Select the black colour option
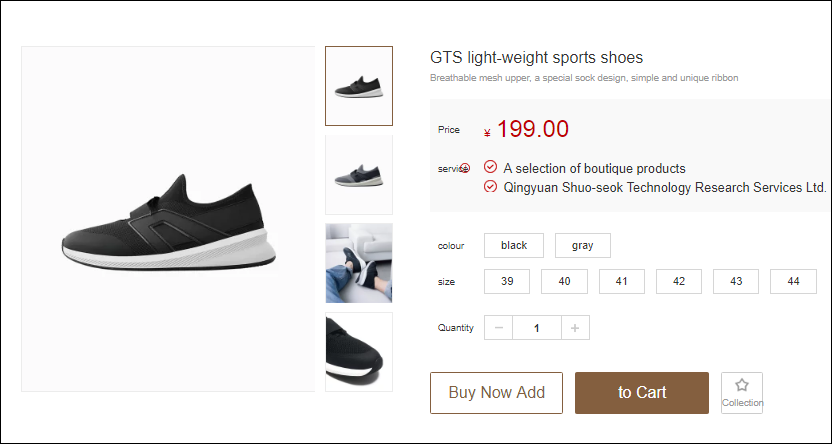832x444 pixels. point(514,246)
